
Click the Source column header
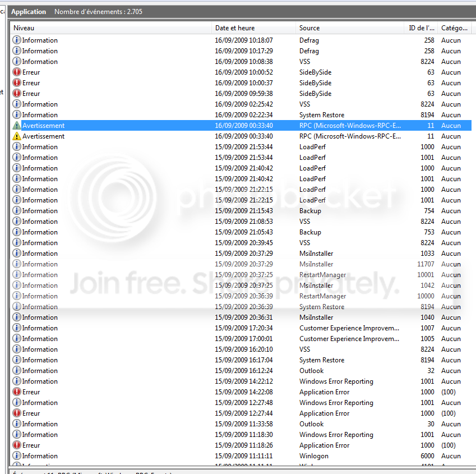tap(350, 28)
